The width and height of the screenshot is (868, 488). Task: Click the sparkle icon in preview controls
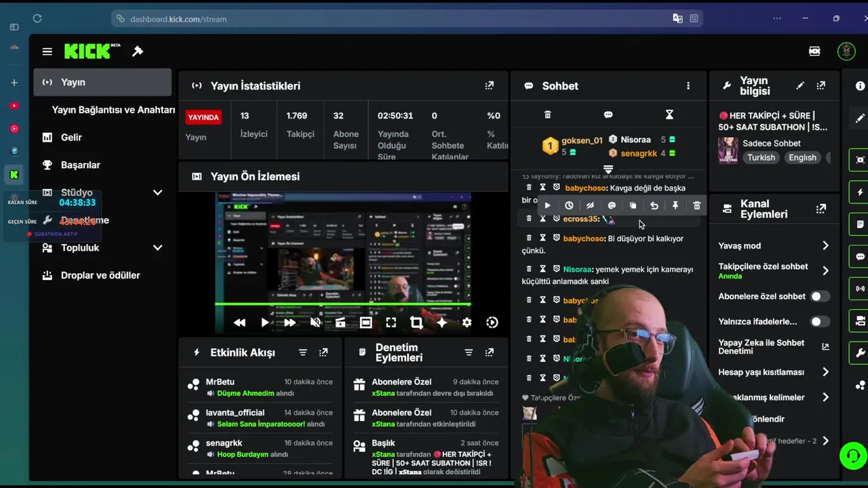coord(441,323)
